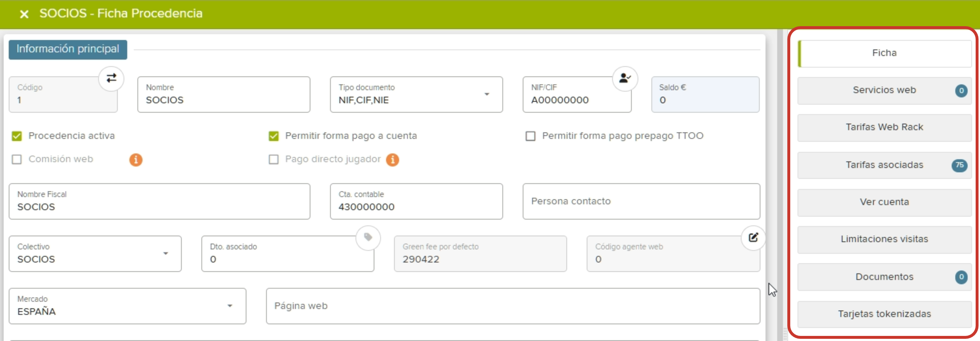
Task: Click the 75 badge on Tarifas asociadas
Action: [x=959, y=165]
